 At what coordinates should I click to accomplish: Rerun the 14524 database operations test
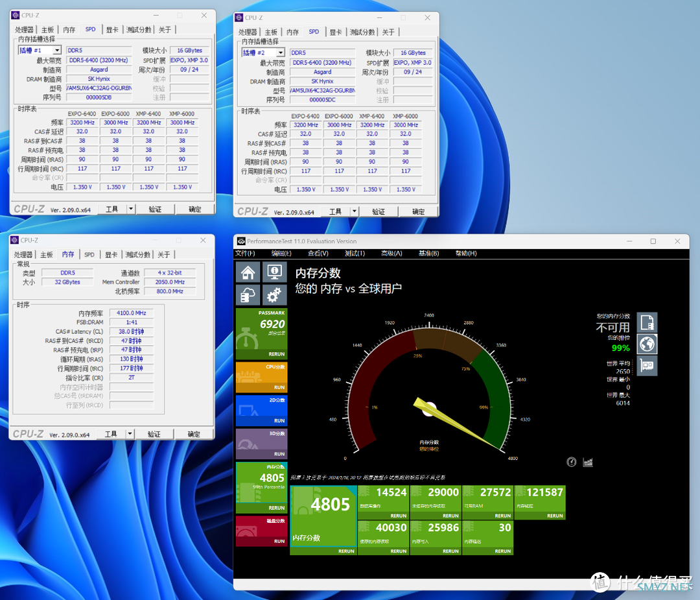pos(398,516)
